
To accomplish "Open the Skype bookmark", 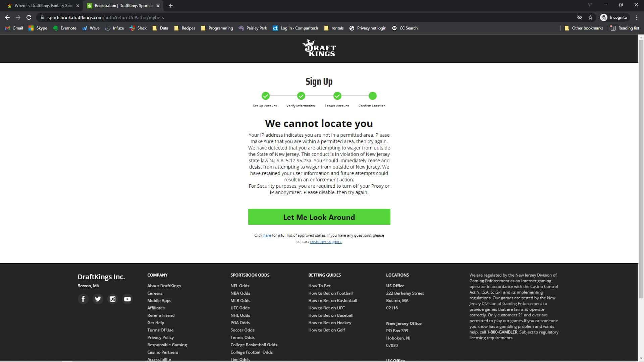I will 38,28.
